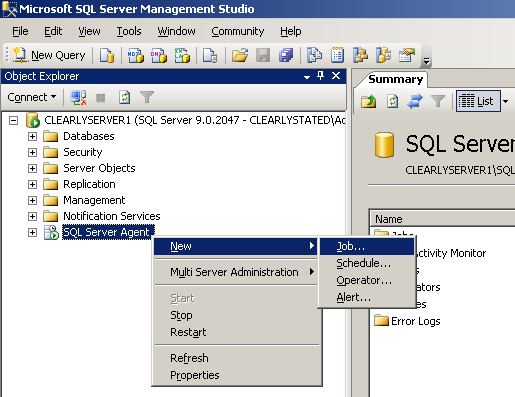Image resolution: width=515 pixels, height=397 pixels.
Task: Click the Summary Up one level icon
Action: coord(369,101)
